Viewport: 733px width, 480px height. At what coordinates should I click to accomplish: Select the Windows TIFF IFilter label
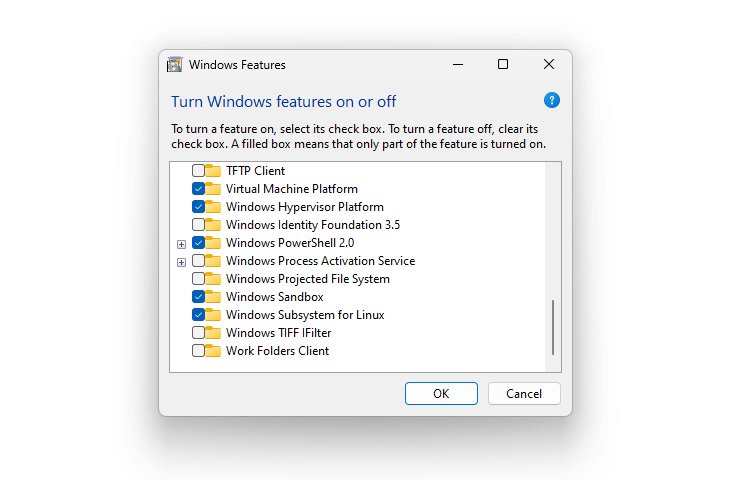pyautogui.click(x=279, y=333)
